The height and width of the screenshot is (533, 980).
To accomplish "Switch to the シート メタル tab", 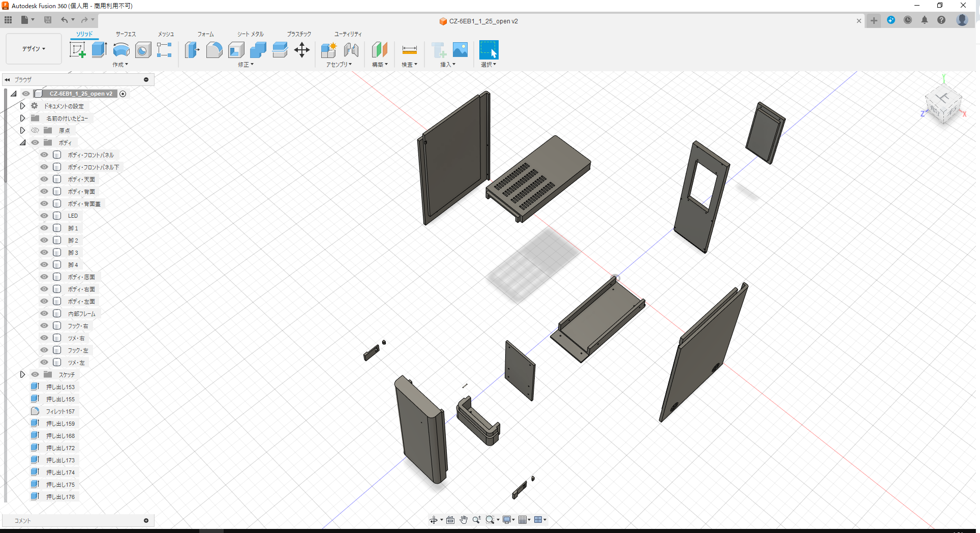I will (x=250, y=34).
